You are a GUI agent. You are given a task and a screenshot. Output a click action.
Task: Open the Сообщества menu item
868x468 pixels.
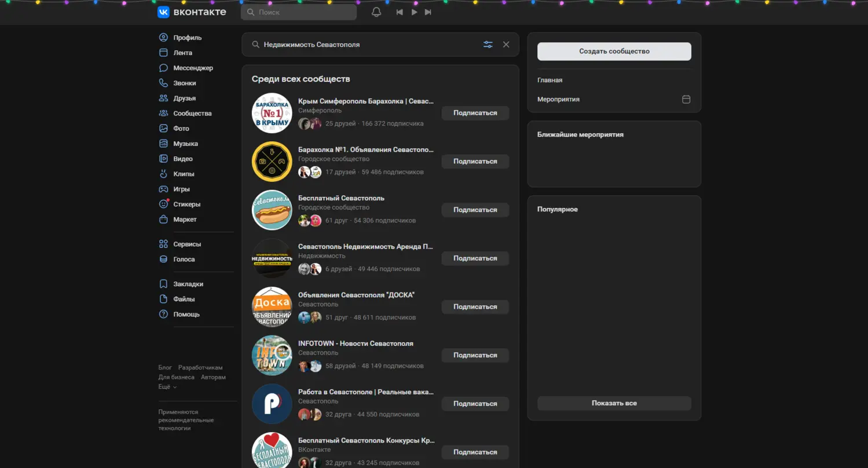coord(192,114)
